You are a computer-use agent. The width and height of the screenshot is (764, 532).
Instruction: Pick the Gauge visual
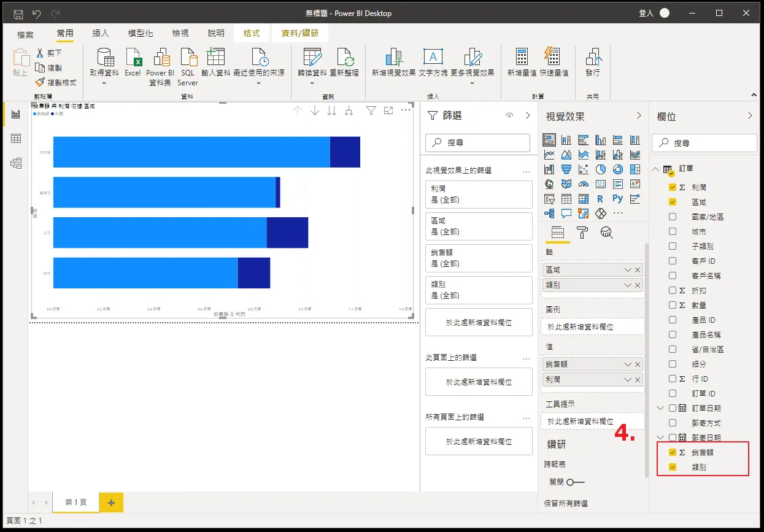point(584,184)
